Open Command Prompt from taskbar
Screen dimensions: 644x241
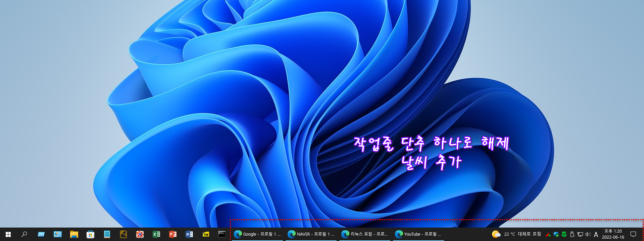click(x=222, y=234)
